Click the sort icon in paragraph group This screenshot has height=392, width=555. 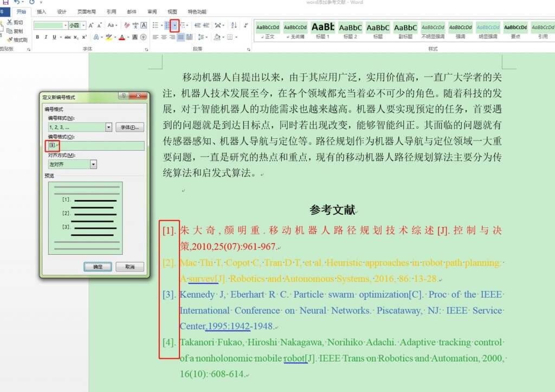tap(234, 25)
